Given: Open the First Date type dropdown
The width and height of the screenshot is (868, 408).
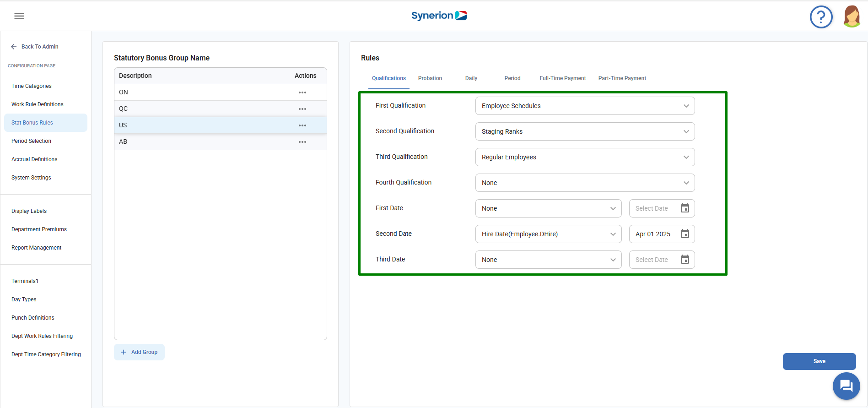Looking at the screenshot, I should coord(549,208).
